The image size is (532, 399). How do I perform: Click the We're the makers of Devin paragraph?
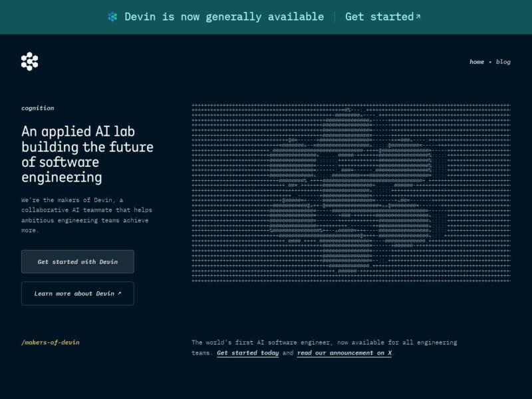86,215
